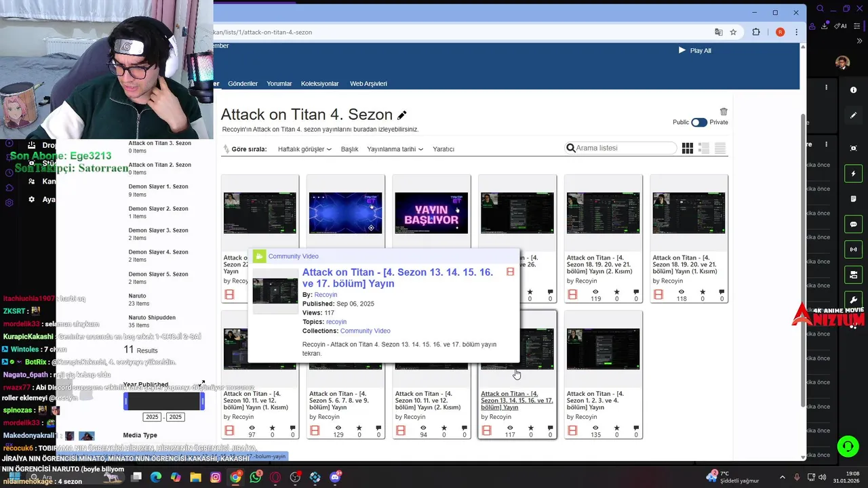Expand the Year Published chart icon
This screenshot has width=868, height=488.
(201, 384)
